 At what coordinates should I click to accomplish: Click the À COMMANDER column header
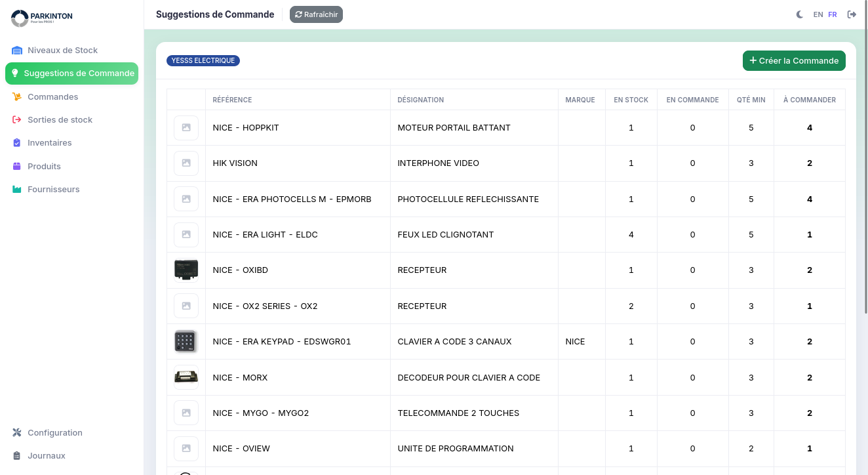810,100
